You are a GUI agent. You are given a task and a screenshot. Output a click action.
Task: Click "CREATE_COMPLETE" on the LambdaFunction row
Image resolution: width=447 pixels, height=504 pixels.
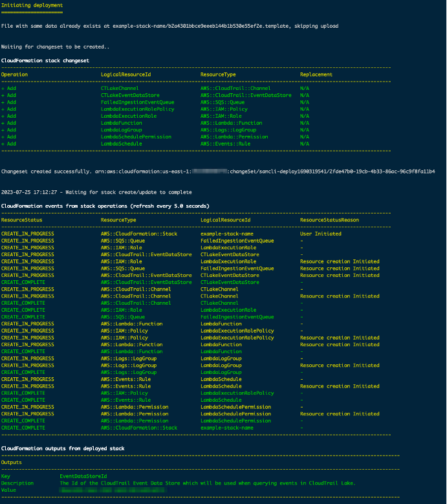(23, 352)
